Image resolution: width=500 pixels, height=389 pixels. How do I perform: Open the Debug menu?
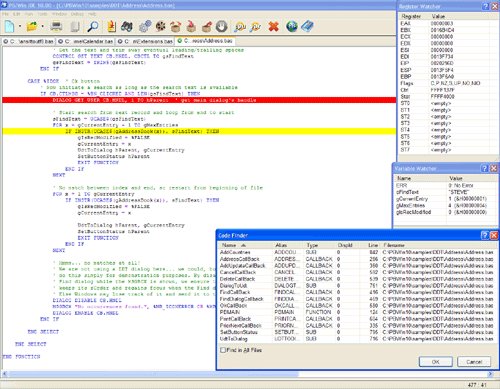pyautogui.click(x=77, y=14)
